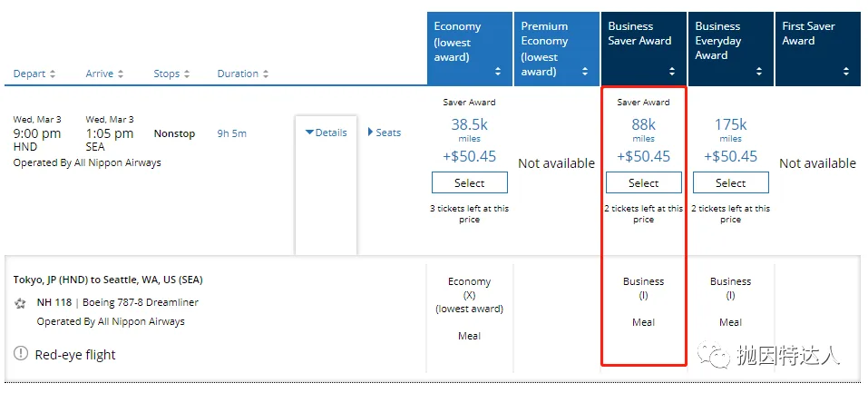Select the 175k miles Business Everyday fare
The height and width of the screenshot is (393, 868).
click(x=731, y=183)
